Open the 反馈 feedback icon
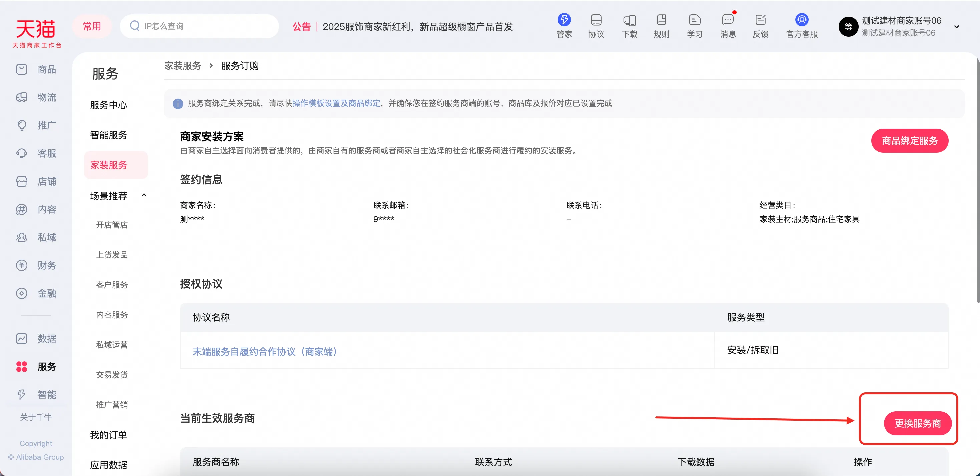Image resolution: width=980 pixels, height=476 pixels. click(x=761, y=26)
